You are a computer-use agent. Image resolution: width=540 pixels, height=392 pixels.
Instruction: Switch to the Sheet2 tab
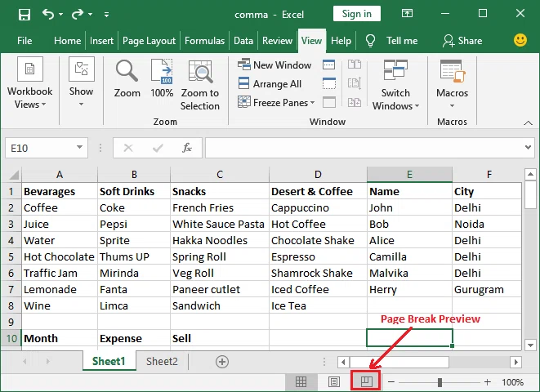pos(162,361)
